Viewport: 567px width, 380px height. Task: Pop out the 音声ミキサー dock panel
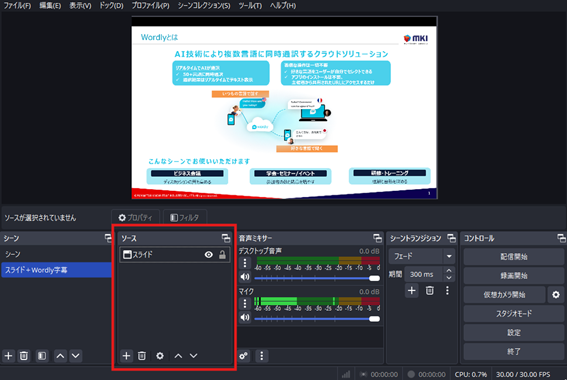pyautogui.click(x=378, y=238)
